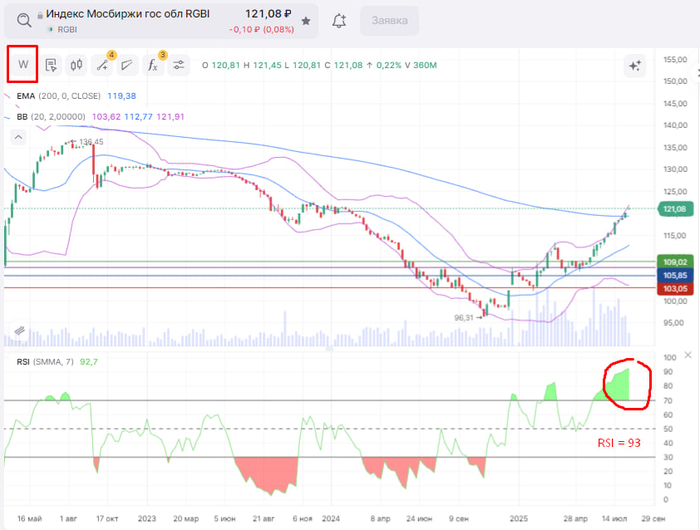Open drawing tools with badge 4
Image resolution: width=700 pixels, height=530 pixels.
[x=102, y=65]
